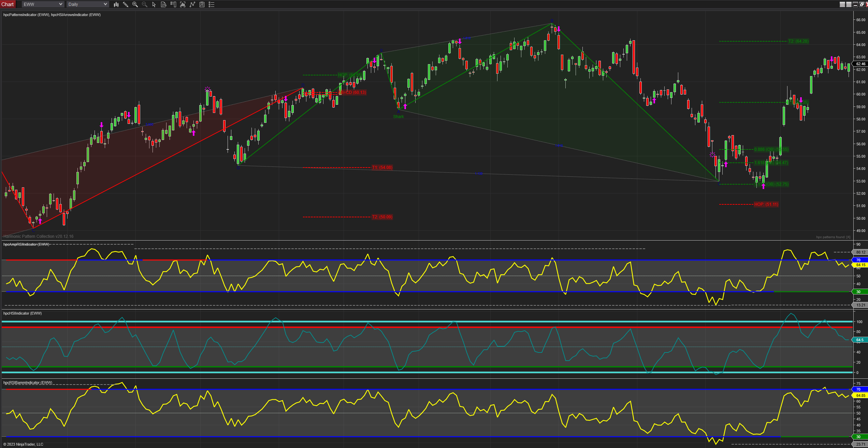Click the hpcRSIBammIndicator (EWW) panel label
Viewport: 868px width, 448px height.
(28, 382)
